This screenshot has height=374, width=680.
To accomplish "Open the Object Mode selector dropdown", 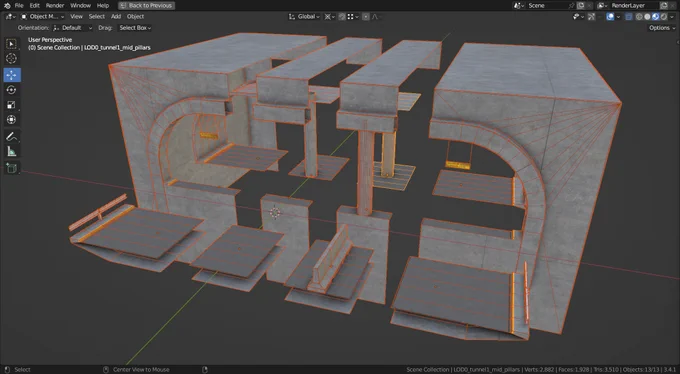I will point(42,16).
